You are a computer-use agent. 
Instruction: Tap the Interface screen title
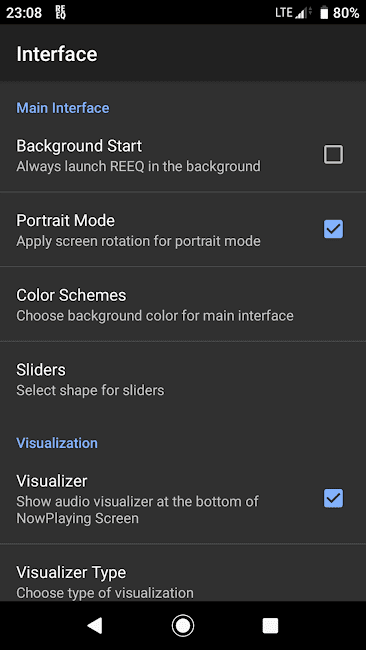tap(57, 54)
